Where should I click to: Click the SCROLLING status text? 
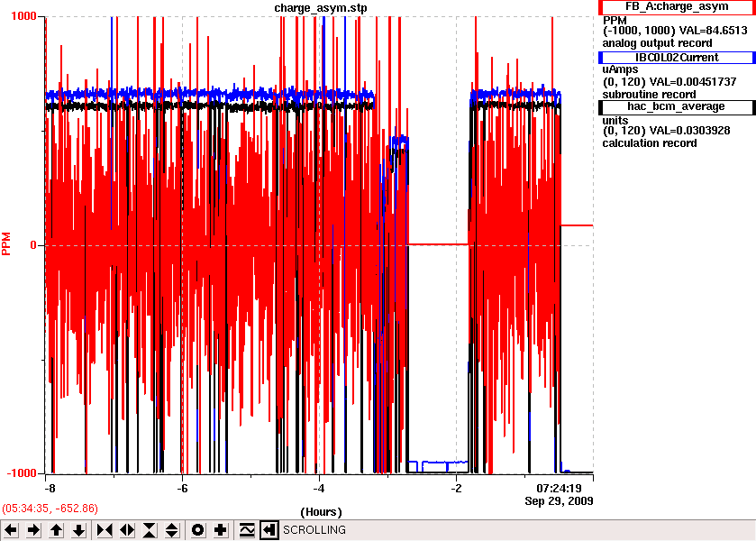tap(314, 530)
